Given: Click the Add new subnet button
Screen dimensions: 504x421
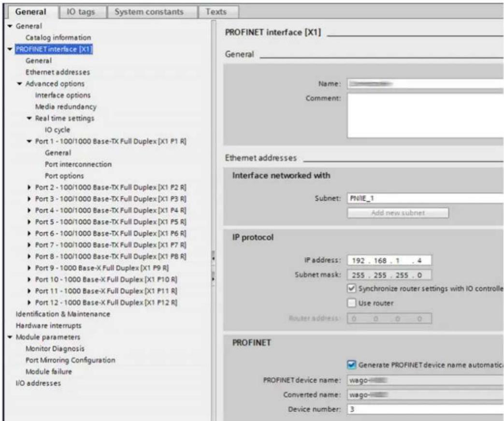Looking at the screenshot, I should [398, 213].
